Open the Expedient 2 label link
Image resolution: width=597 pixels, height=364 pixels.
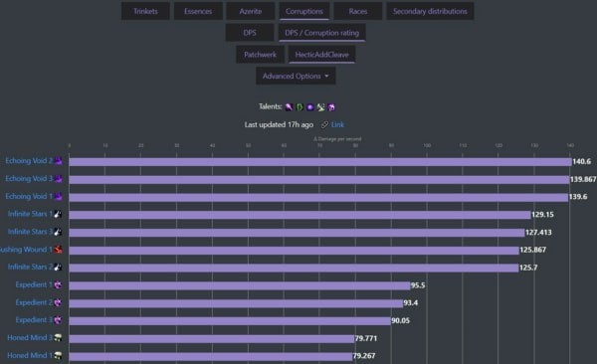34,302
